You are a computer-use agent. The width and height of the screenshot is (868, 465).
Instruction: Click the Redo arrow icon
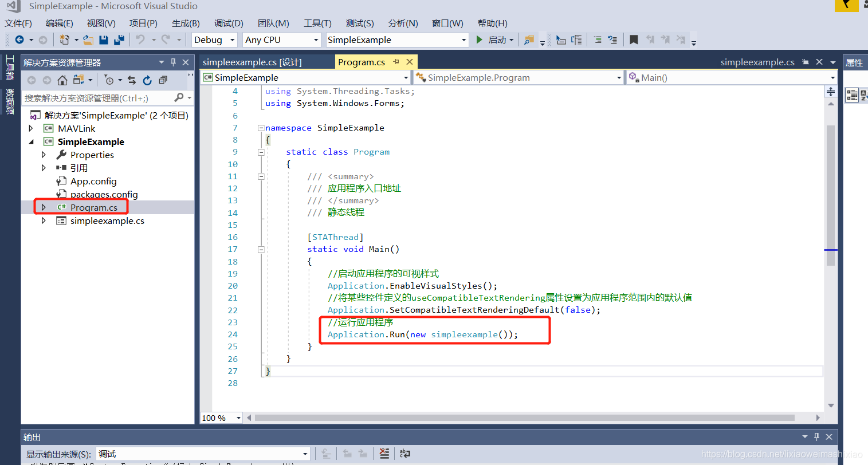(x=166, y=40)
